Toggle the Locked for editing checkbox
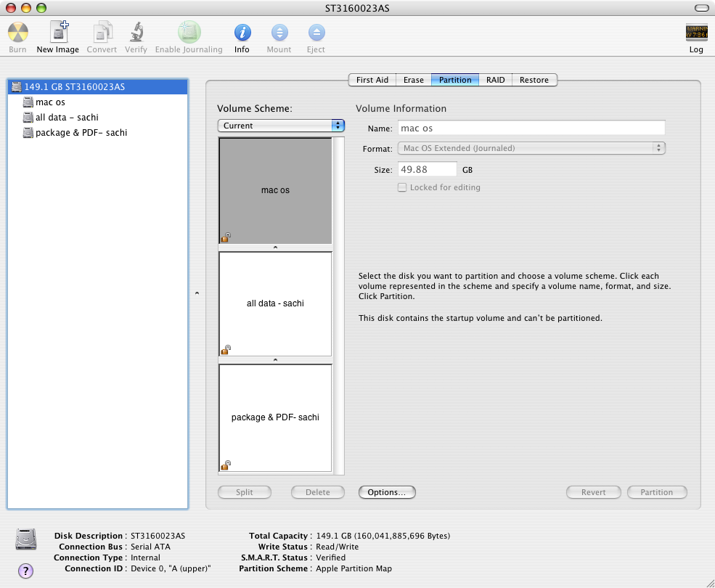715x588 pixels. click(401, 187)
